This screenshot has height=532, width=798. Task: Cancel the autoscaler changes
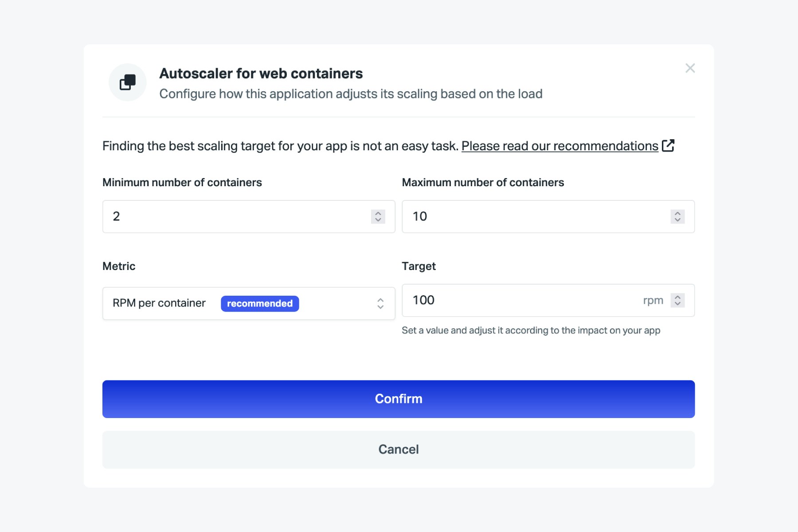coord(398,449)
